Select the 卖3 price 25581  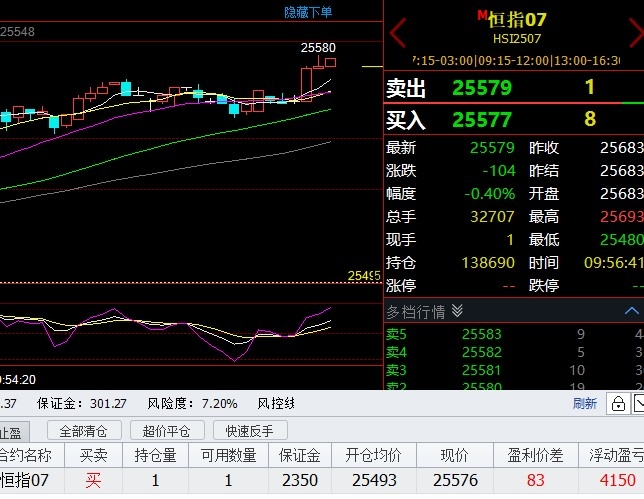tap(481, 370)
